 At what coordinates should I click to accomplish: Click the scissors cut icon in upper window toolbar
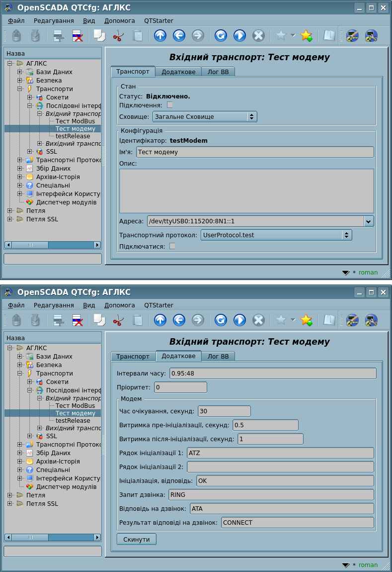(118, 36)
